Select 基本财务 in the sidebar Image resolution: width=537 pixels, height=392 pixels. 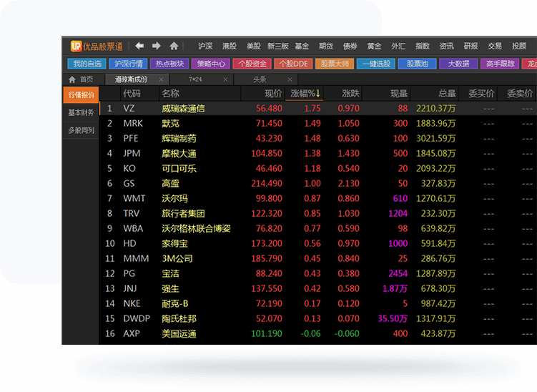coord(82,113)
